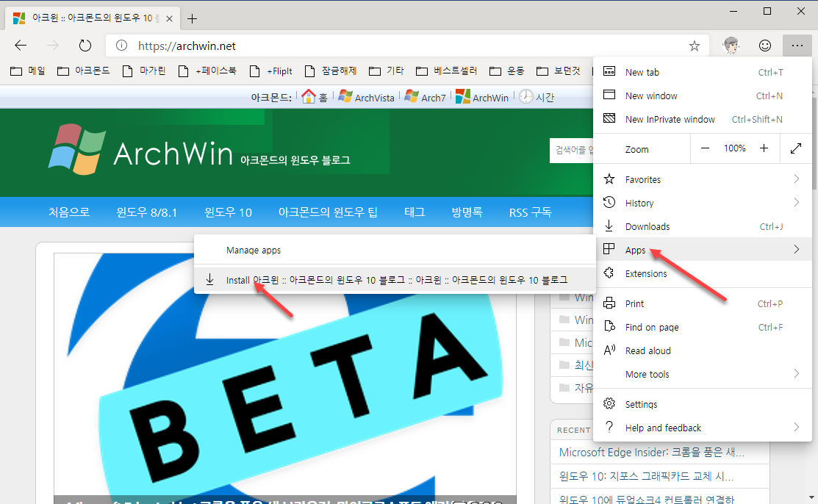Open 태그 in blog navigation
818x504 pixels.
click(415, 212)
